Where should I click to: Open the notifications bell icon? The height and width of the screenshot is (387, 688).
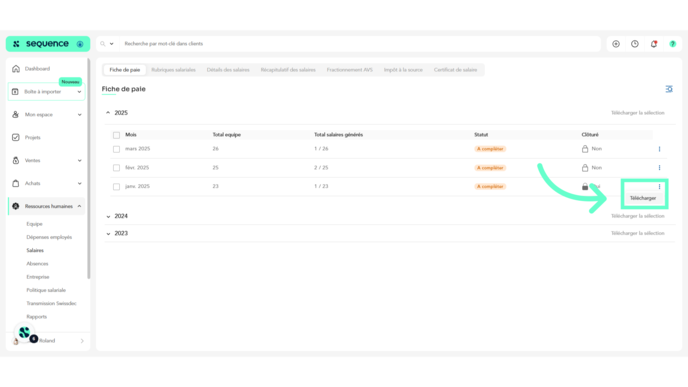(654, 44)
